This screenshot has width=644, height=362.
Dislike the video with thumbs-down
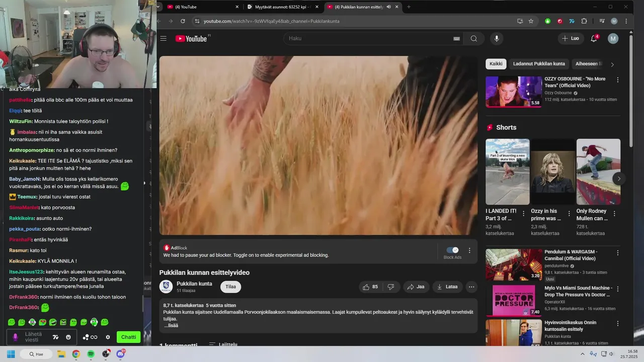click(391, 287)
